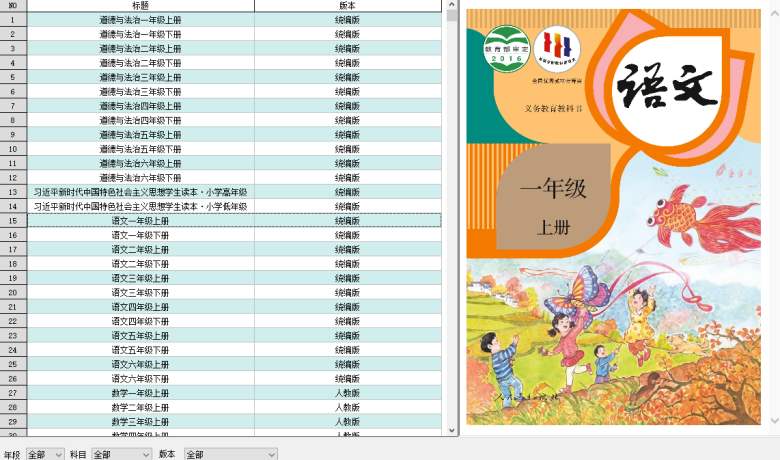The image size is (780, 460).
Task: Click the textbook list vertical scrollbar thumb
Action: click(452, 15)
